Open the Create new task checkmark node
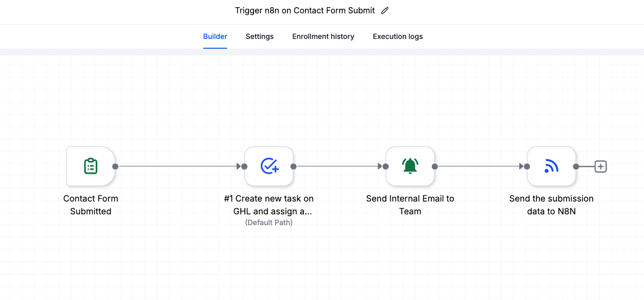Screen dimensions: 644x300 click(269, 166)
